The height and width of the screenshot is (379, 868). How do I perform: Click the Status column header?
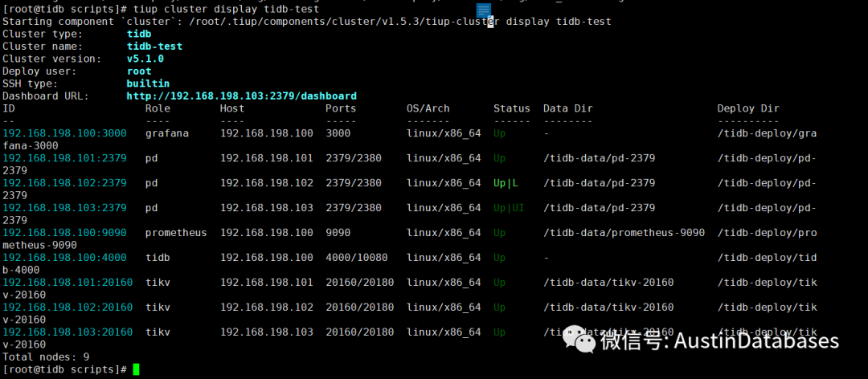(511, 108)
